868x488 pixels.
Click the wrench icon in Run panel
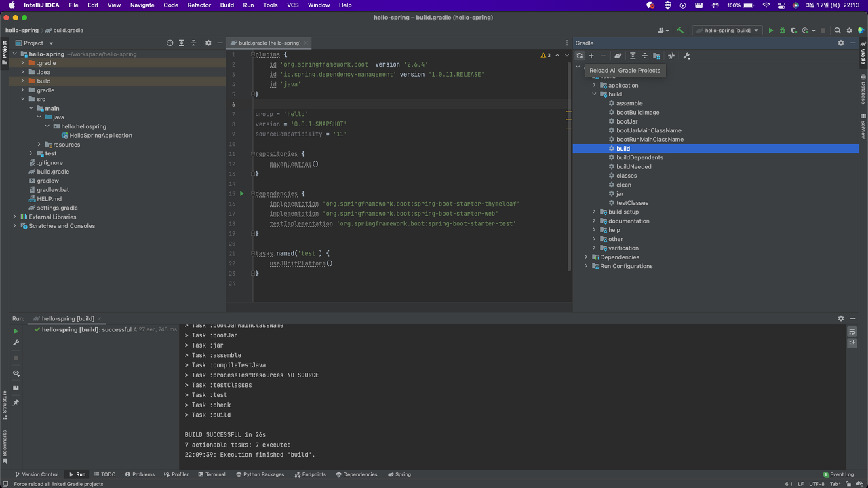16,343
